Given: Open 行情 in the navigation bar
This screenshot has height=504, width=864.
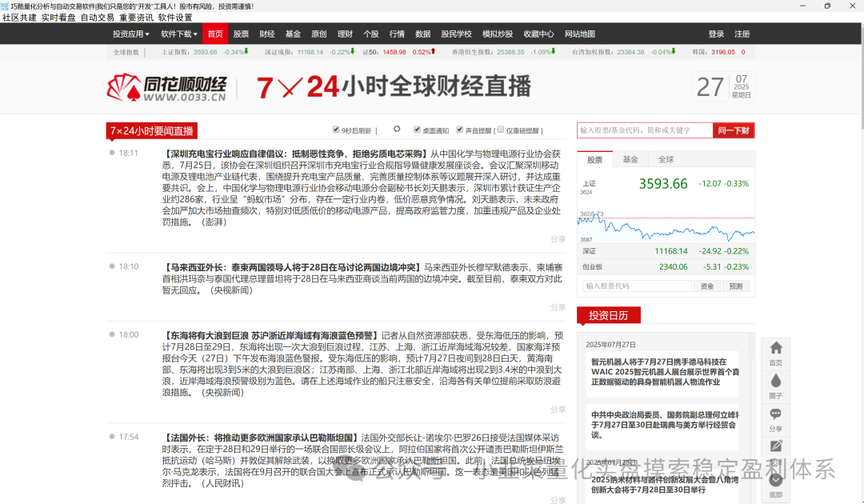Looking at the screenshot, I should 397,34.
